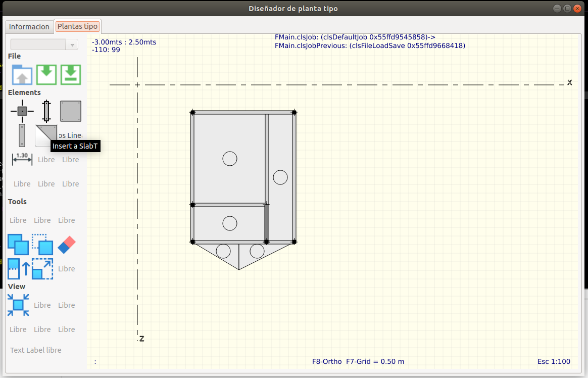Click the first Libre button under Tools

tap(18, 220)
